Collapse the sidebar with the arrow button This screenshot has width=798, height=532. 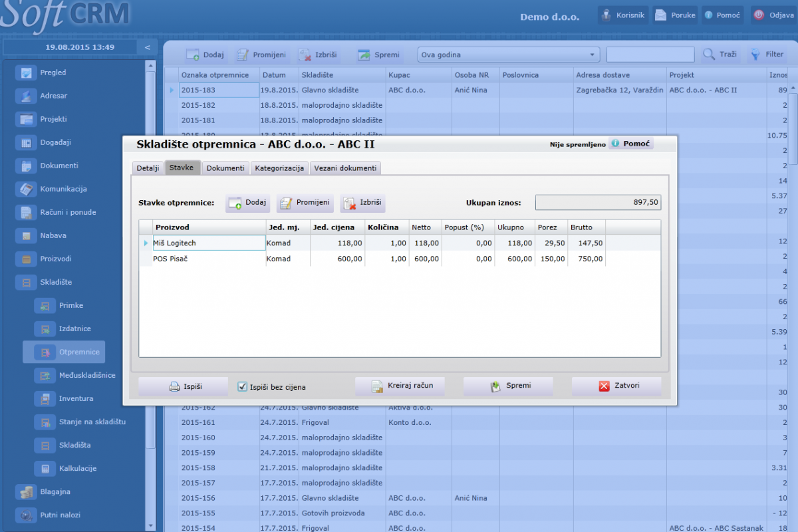148,47
